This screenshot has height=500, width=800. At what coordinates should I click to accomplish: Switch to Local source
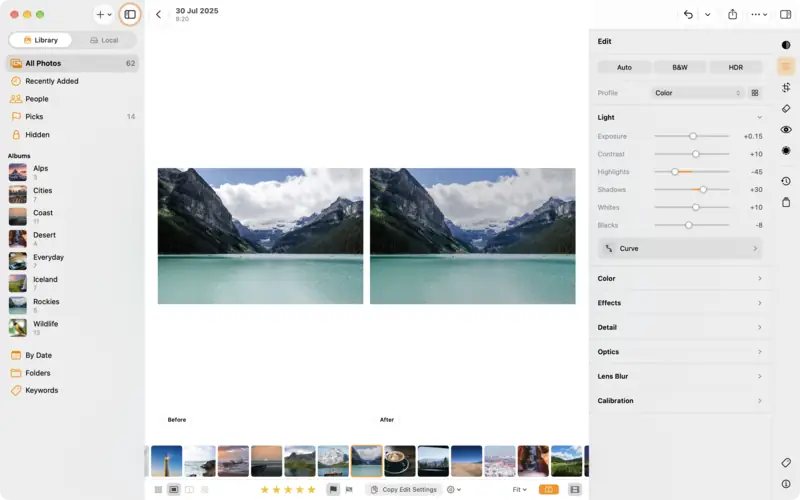(x=104, y=40)
